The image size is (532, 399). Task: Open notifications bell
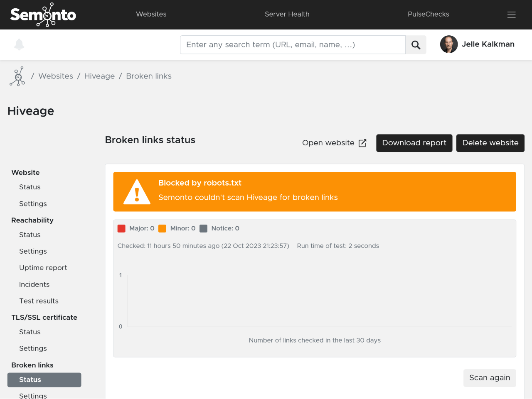19,44
